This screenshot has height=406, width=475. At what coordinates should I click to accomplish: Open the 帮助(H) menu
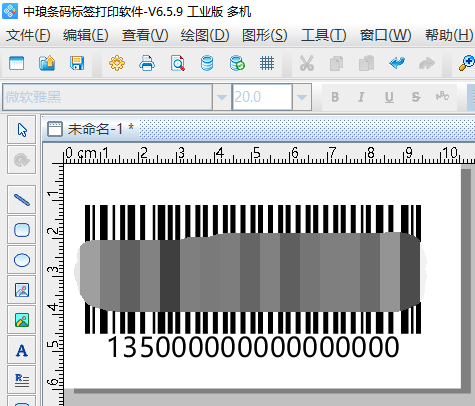449,35
